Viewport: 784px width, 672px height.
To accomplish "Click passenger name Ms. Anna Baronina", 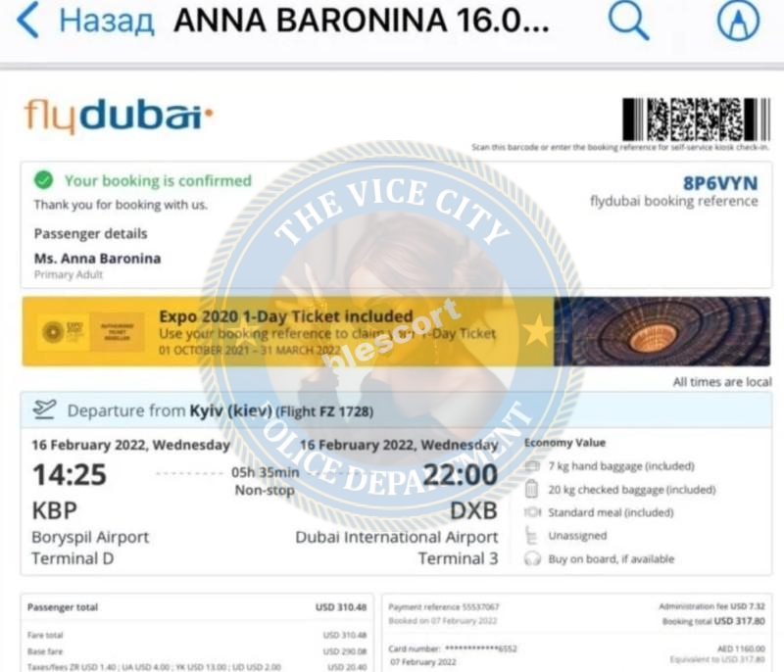I will [97, 259].
